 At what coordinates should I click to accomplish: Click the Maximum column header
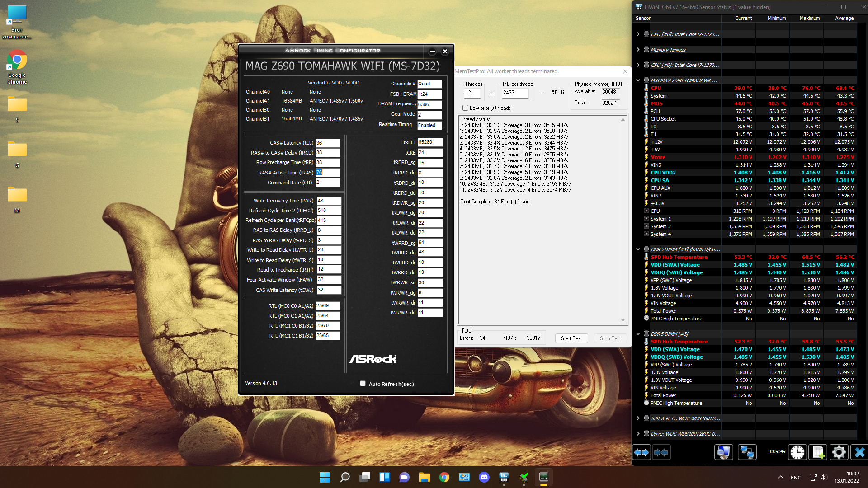(809, 19)
